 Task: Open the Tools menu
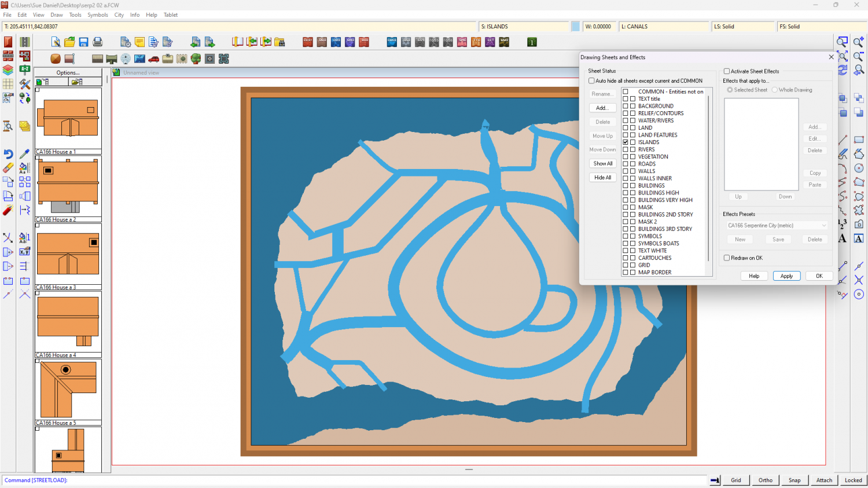coord(75,15)
